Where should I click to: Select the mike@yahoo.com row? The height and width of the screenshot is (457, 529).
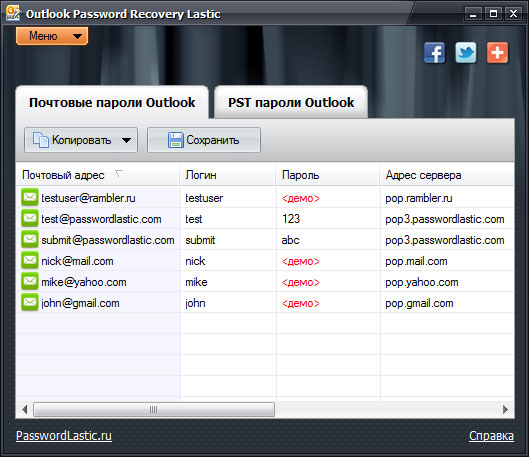(x=265, y=282)
